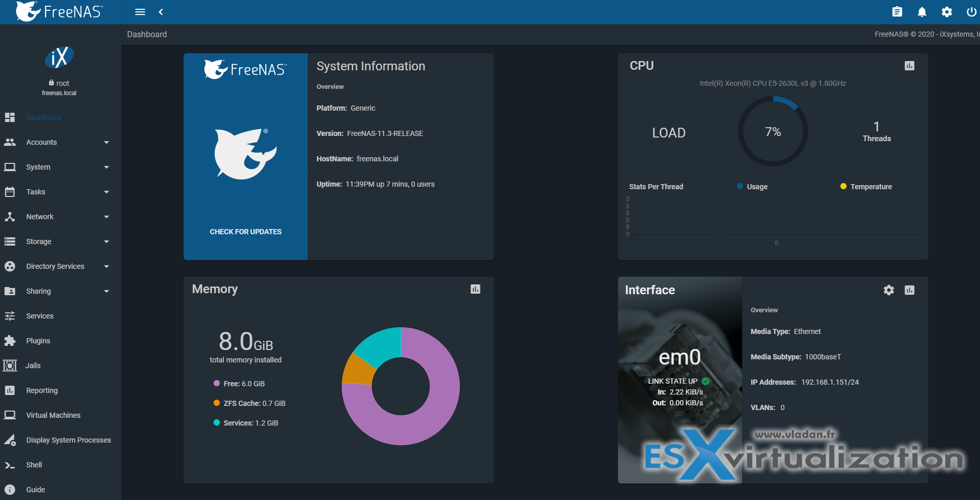Click the yellow Temperature legend dot
Image resolution: width=980 pixels, height=500 pixels.
click(x=843, y=186)
